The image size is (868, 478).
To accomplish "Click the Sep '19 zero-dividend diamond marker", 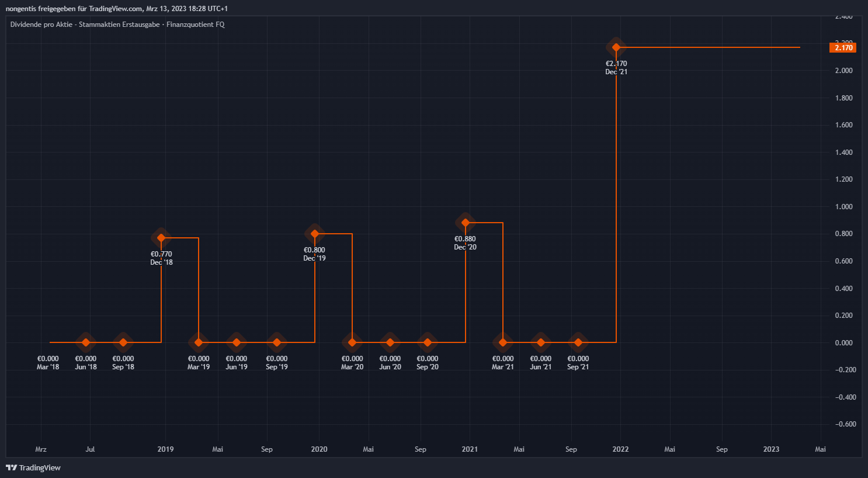I will click(x=277, y=342).
